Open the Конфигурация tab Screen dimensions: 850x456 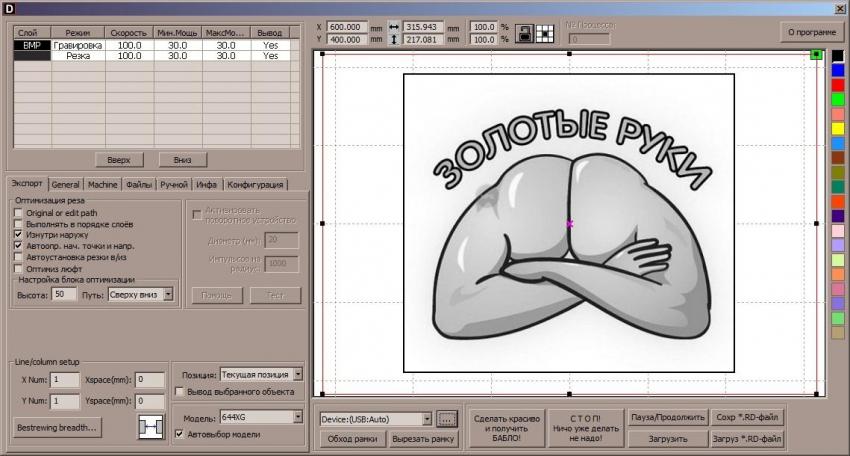click(x=256, y=184)
